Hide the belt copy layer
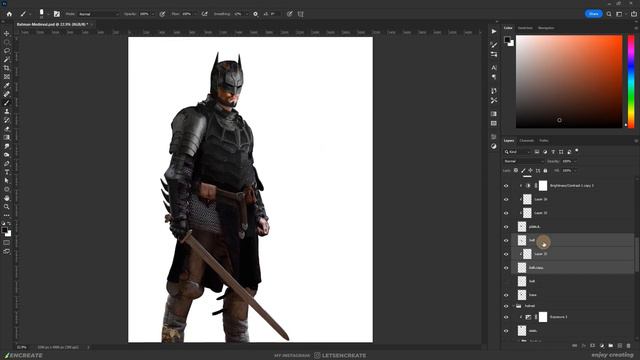This screenshot has height=360, width=640. pos(506,268)
